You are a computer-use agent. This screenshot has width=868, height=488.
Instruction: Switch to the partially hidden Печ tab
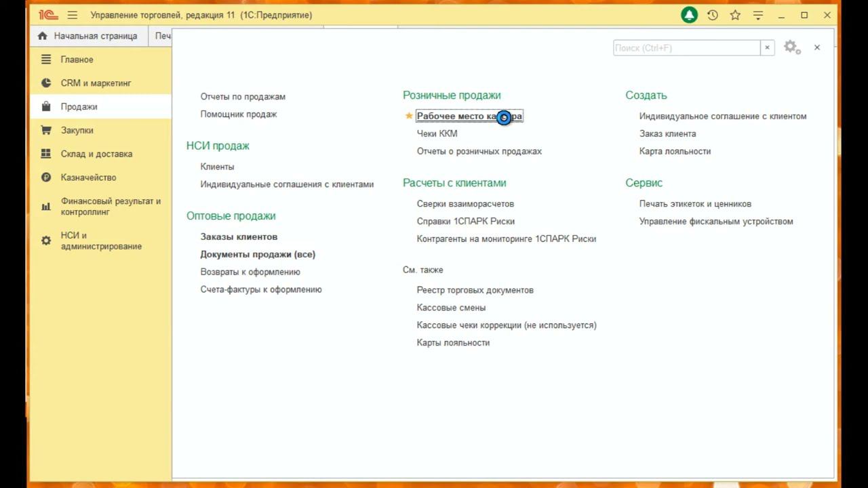161,36
